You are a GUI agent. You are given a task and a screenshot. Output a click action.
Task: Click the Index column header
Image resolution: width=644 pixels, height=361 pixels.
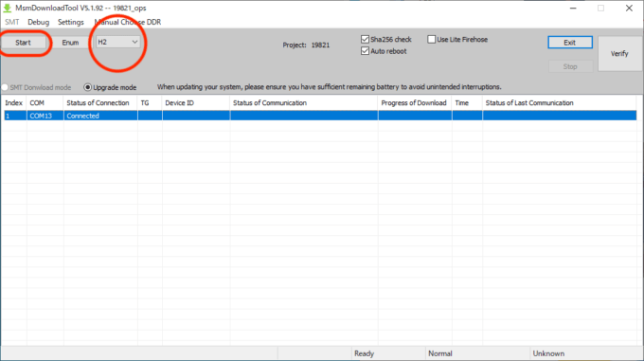[14, 103]
